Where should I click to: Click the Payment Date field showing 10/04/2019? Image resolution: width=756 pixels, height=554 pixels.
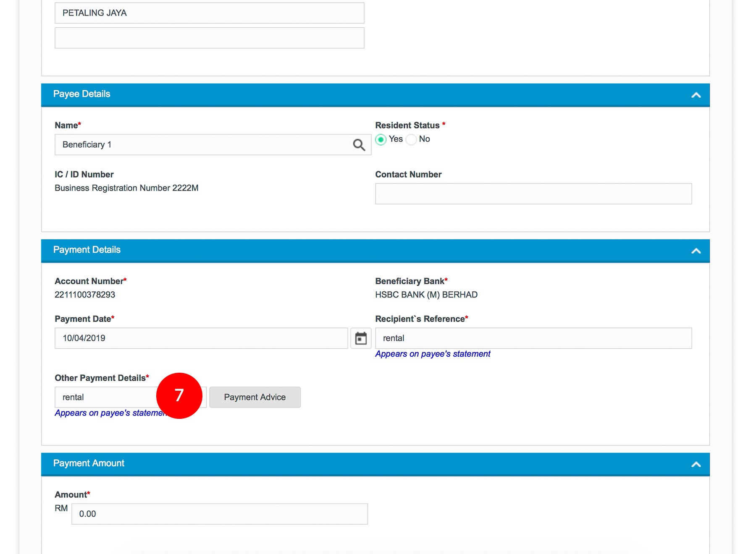tap(201, 338)
